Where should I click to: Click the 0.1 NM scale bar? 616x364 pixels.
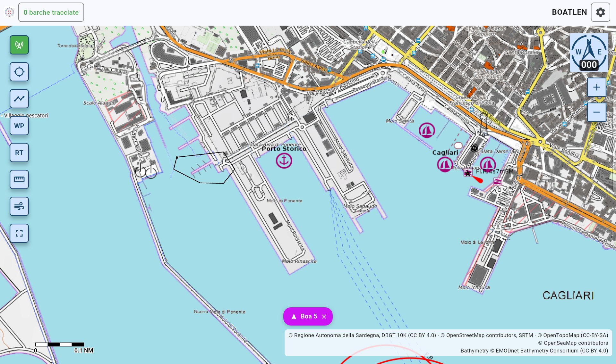[x=60, y=344]
